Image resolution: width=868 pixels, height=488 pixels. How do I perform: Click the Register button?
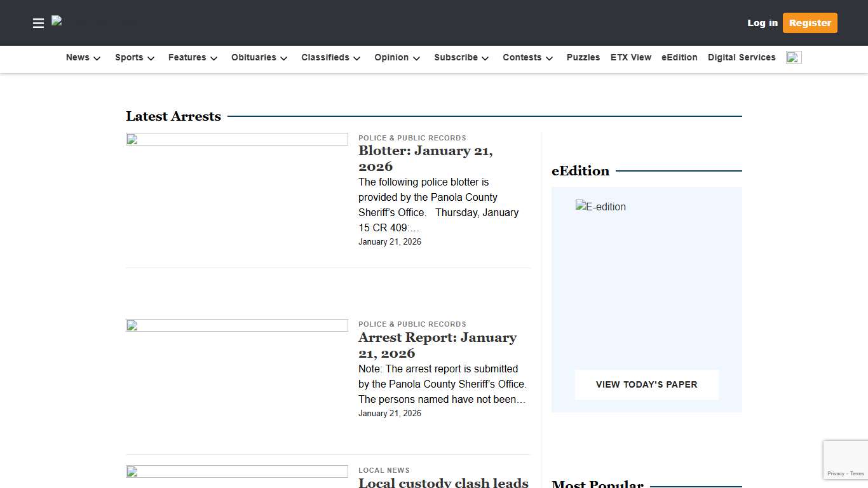click(810, 23)
